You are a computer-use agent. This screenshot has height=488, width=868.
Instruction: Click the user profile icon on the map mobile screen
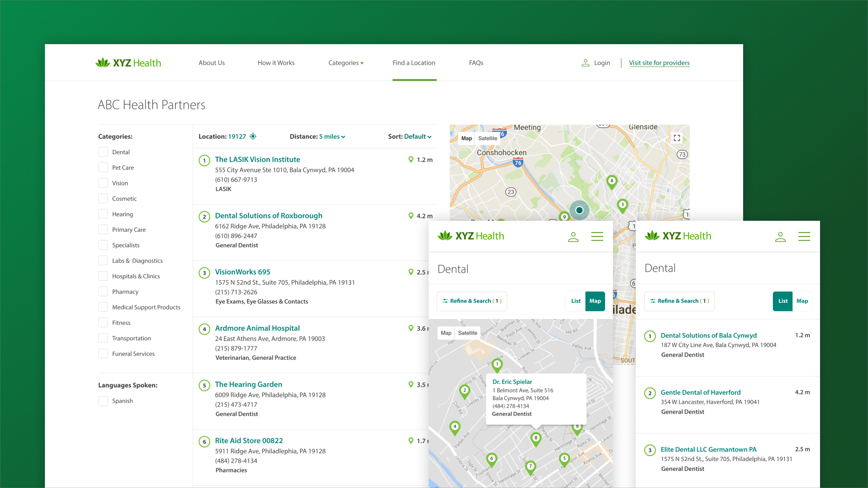573,237
